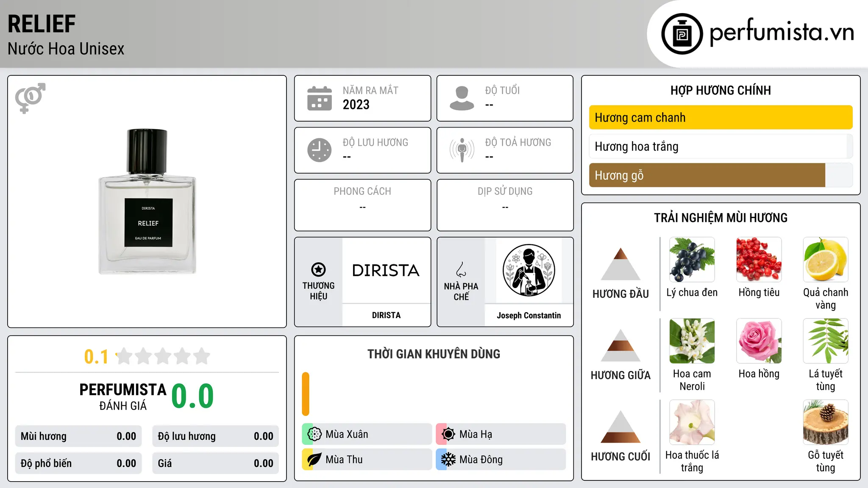Open the Hoa cam Neroli note image

[x=692, y=341]
